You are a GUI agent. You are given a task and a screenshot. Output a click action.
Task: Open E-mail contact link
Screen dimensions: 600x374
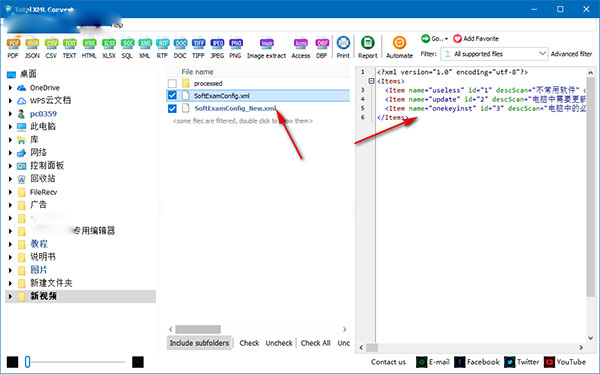[433, 362]
